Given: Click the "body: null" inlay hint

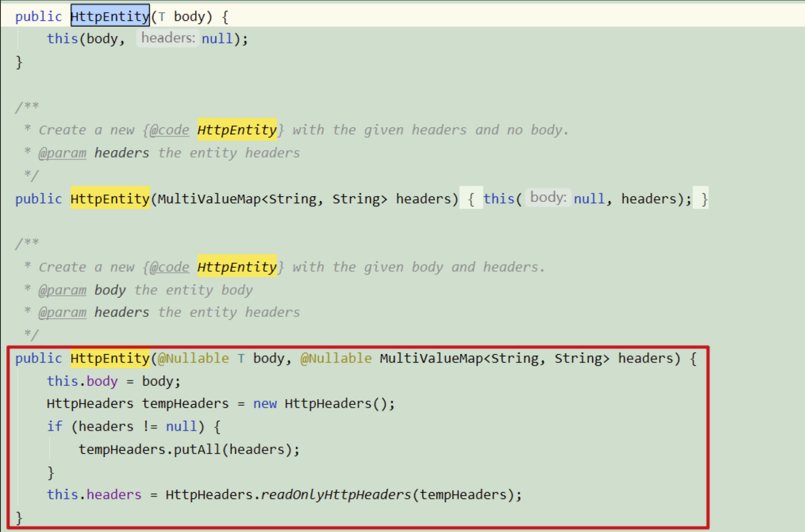Looking at the screenshot, I should pos(547,198).
